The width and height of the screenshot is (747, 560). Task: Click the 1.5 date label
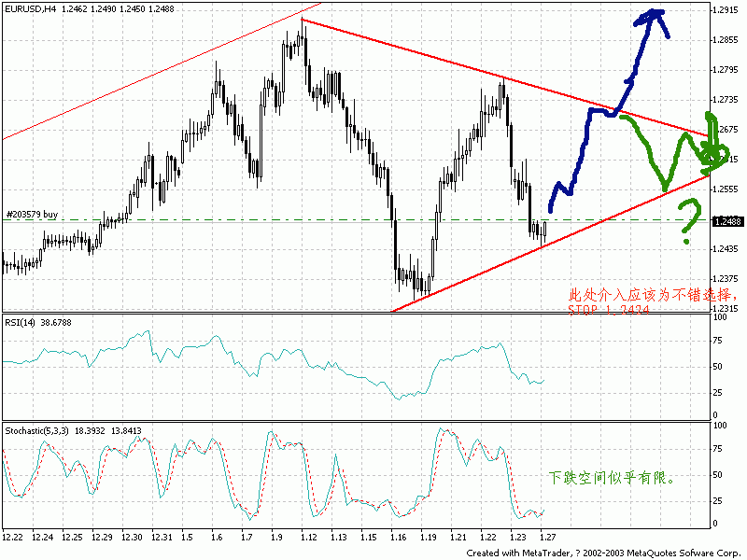[187, 538]
